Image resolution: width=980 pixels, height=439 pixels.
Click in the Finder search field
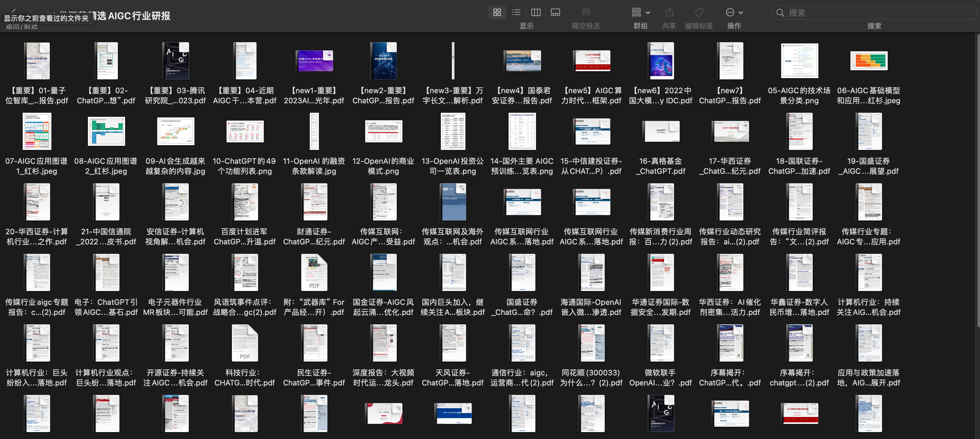pyautogui.click(x=874, y=13)
